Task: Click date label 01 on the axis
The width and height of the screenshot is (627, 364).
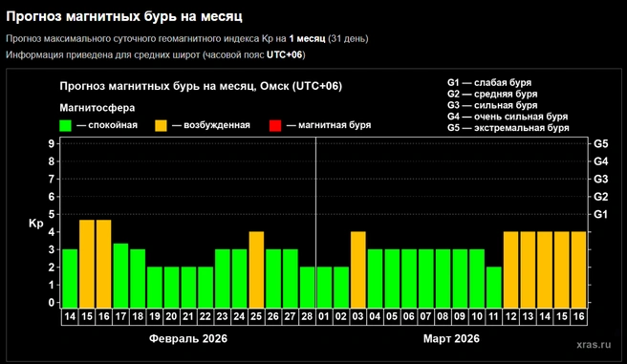Action: coord(324,317)
